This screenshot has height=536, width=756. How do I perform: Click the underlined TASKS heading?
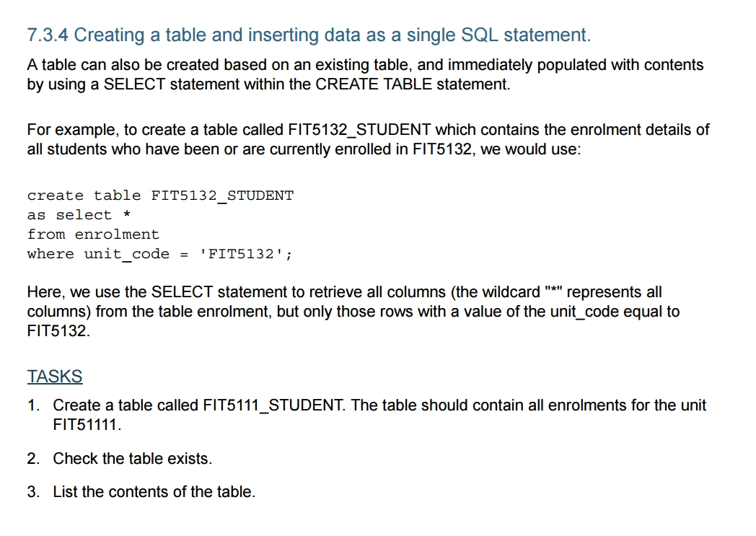point(55,377)
